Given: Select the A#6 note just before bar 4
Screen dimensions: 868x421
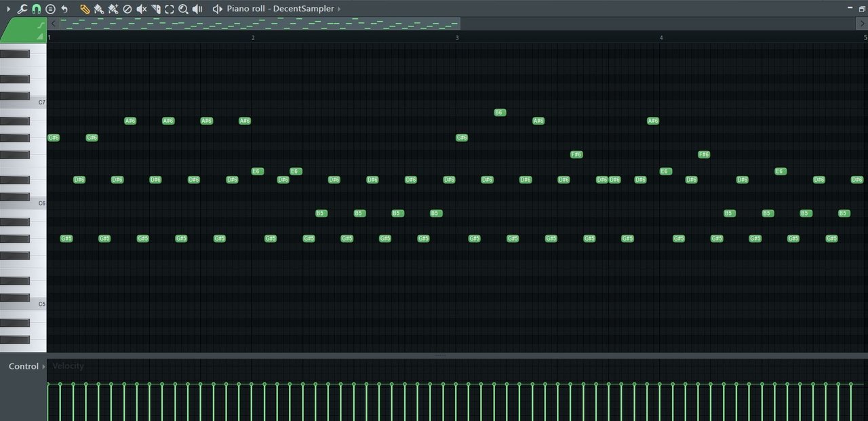Looking at the screenshot, I should [653, 121].
